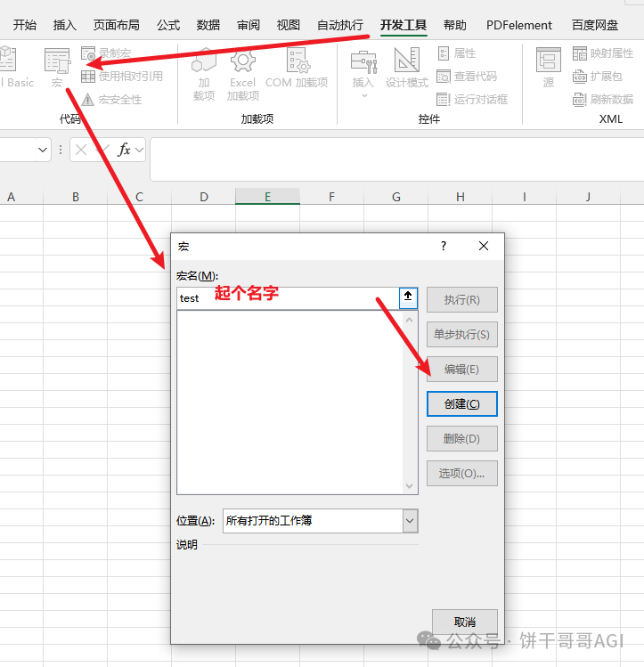Click the 删除(D) delete button
Image resolution: width=644 pixels, height=667 pixels.
point(462,438)
